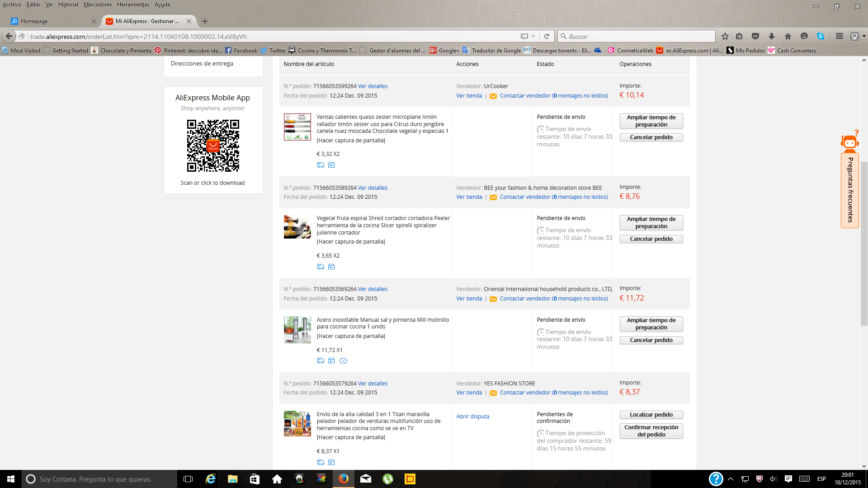Open the Preguntas frecuentes side tab
Image resolution: width=868 pixels, height=488 pixels.
850,190
